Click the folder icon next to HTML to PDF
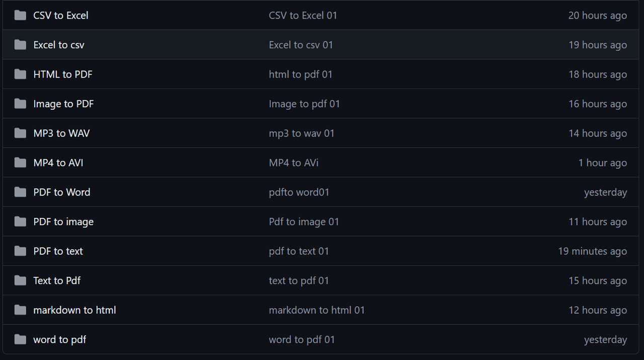Viewport: 644px width, 360px height. [x=20, y=75]
